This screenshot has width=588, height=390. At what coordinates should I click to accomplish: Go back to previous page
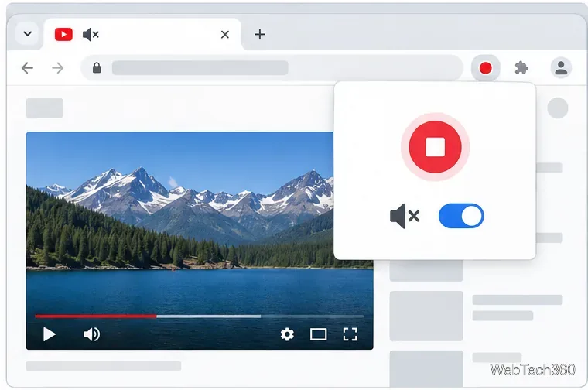pos(27,68)
